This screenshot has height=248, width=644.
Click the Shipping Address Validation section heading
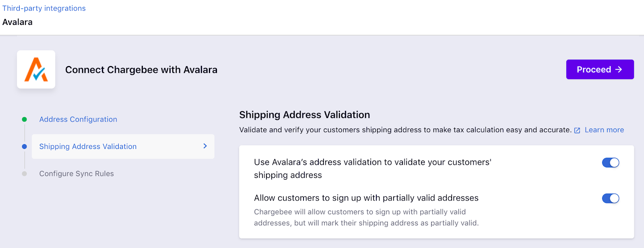click(x=305, y=115)
